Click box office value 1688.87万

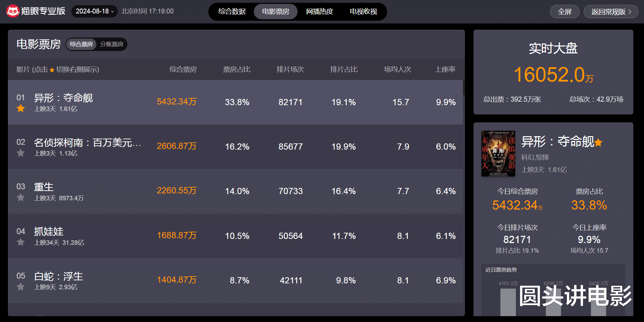click(x=177, y=235)
